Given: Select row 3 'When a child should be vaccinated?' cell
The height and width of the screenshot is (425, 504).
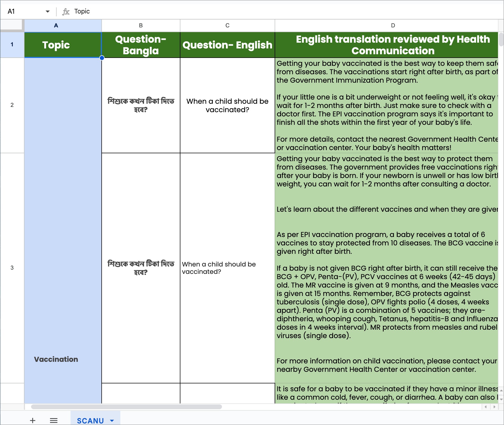Looking at the screenshot, I should [x=228, y=268].
